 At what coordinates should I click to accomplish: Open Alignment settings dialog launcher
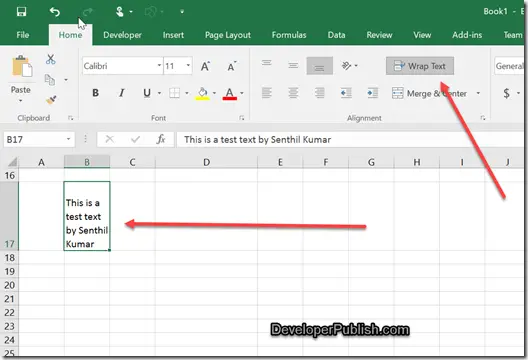[483, 118]
